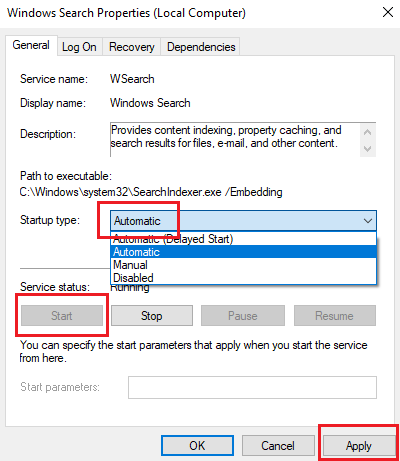Click the description box up arrow
Screen dimensions: 400x461
point(368,132)
